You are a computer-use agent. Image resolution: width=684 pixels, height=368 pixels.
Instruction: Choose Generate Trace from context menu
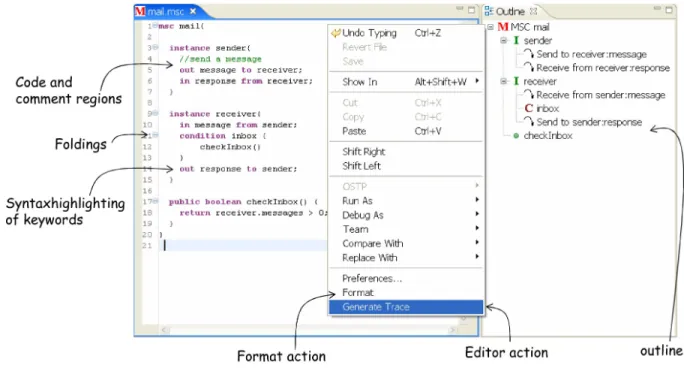coord(406,307)
